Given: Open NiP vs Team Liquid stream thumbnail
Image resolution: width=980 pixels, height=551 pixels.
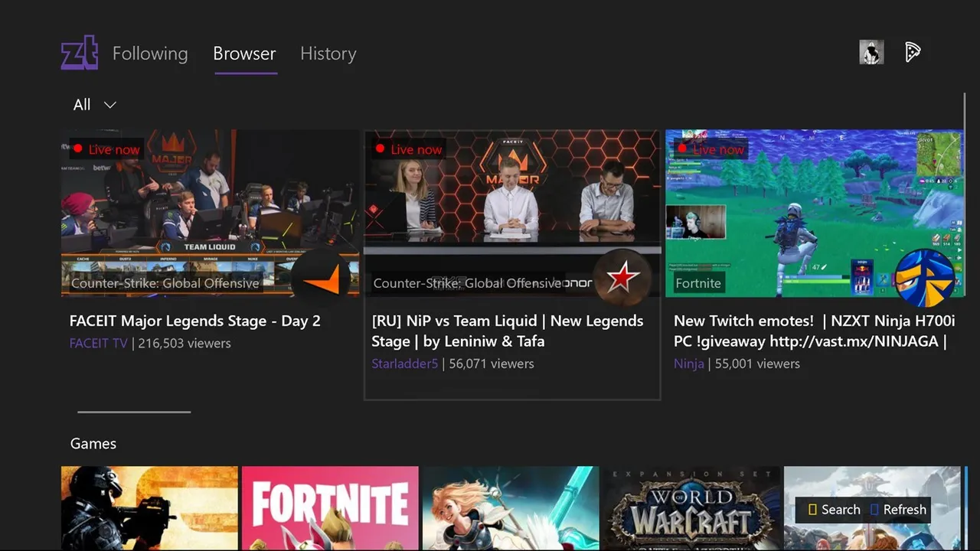Looking at the screenshot, I should [512, 213].
